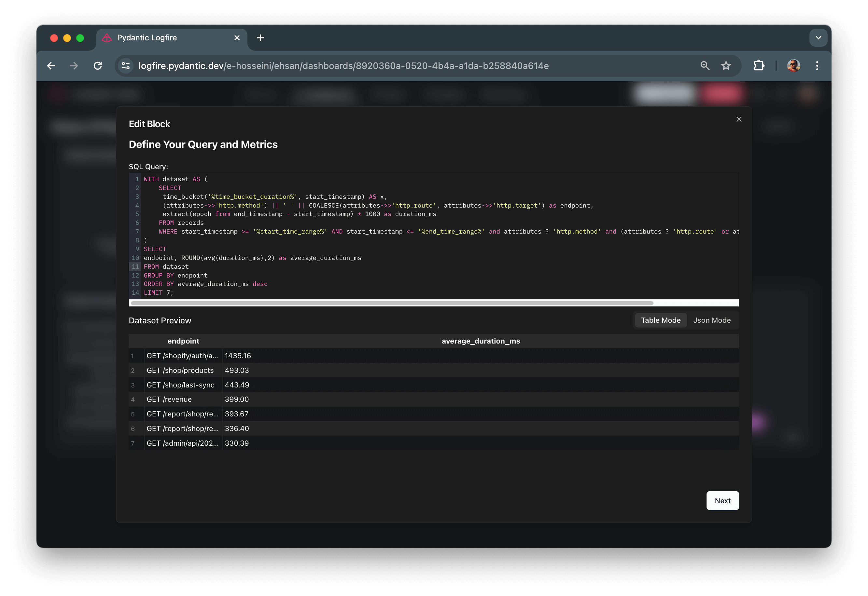The width and height of the screenshot is (868, 596).
Task: Switch preview to Json Mode
Action: pos(712,320)
